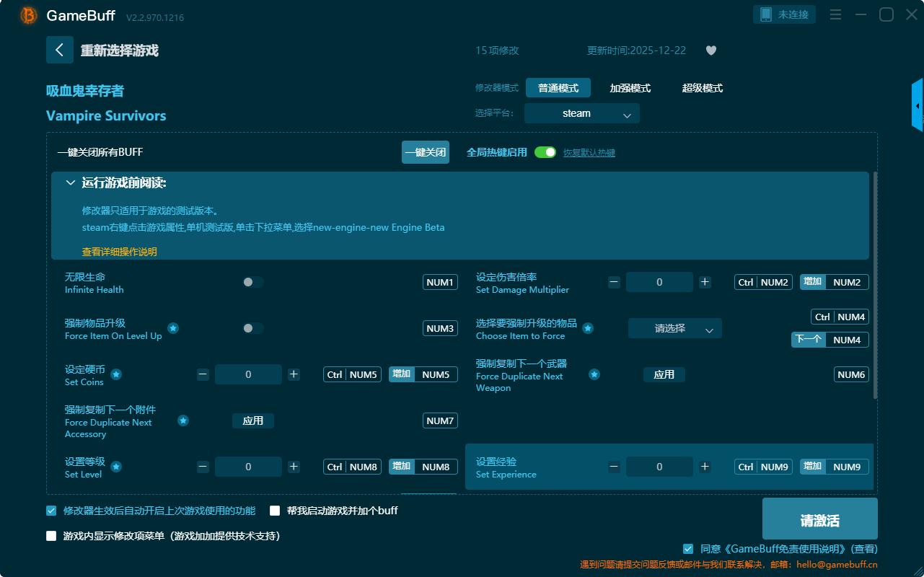
Task: Expand the side panel arrow on right edge
Action: [917, 106]
